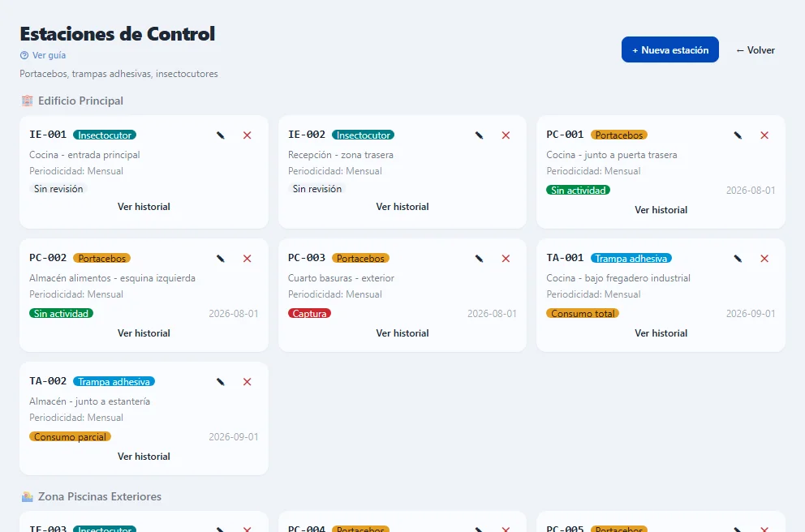The width and height of the screenshot is (805, 532).
Task: Click station code PC-003
Action: [307, 258]
